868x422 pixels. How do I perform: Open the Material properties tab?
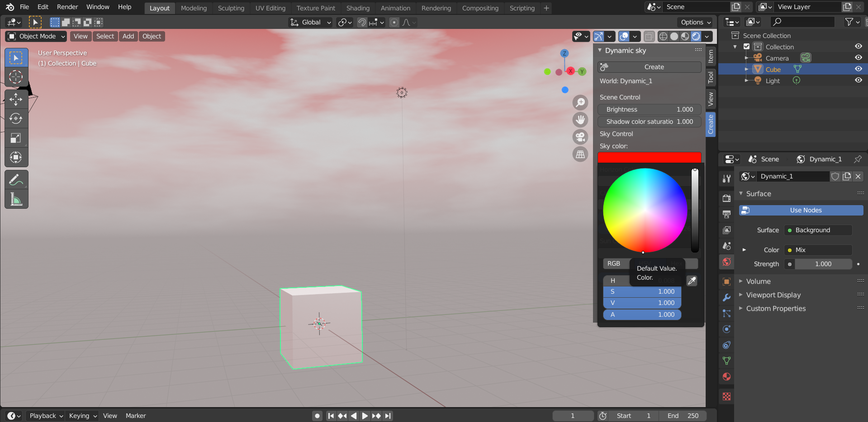pyautogui.click(x=727, y=377)
